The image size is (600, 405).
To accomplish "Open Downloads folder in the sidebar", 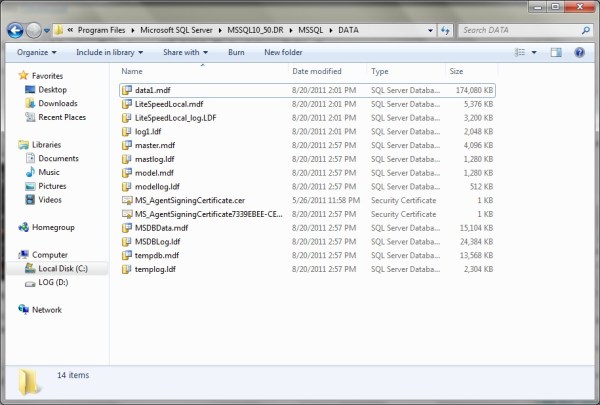I will [57, 103].
